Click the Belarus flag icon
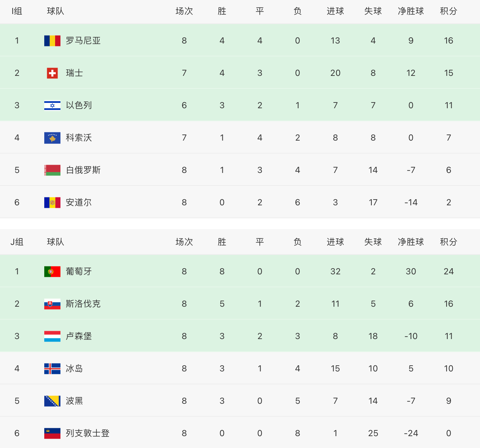 pyautogui.click(x=52, y=170)
